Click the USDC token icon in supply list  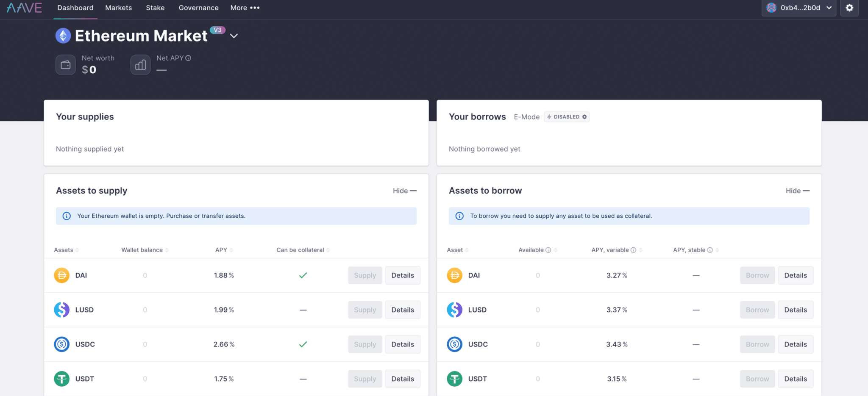(61, 344)
